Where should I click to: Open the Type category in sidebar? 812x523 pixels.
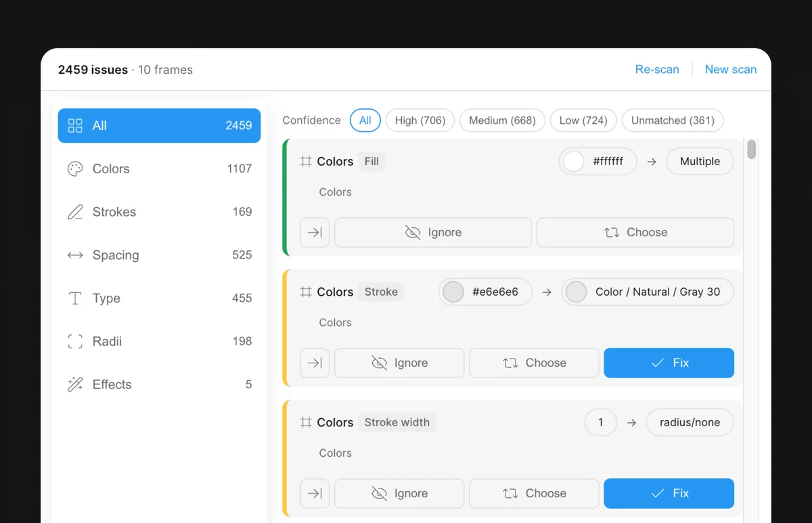(x=159, y=298)
